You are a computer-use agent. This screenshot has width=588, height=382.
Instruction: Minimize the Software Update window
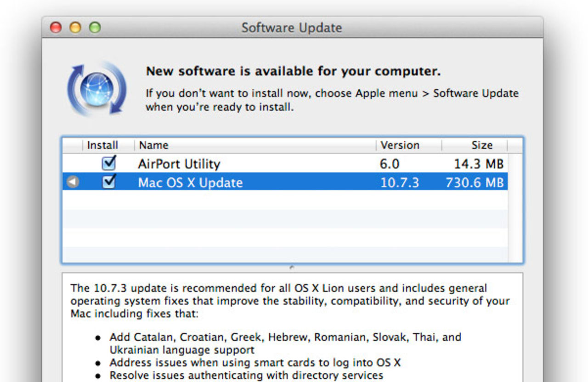(x=74, y=28)
